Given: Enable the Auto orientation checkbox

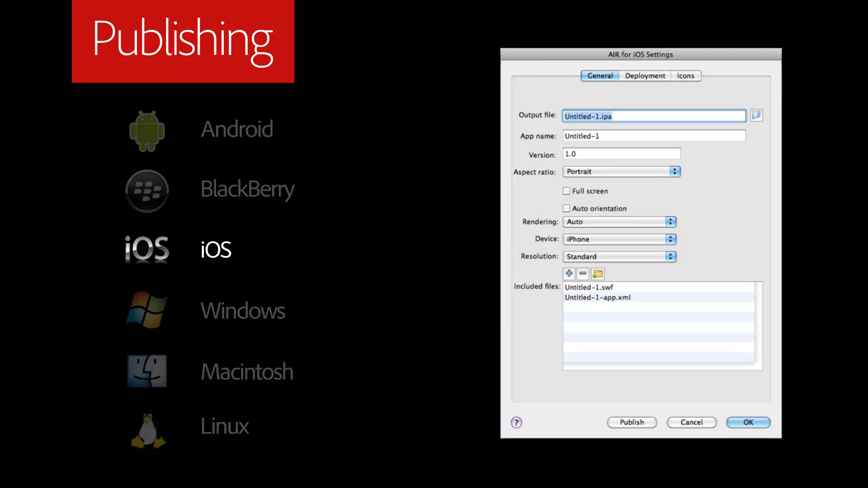Looking at the screenshot, I should (x=567, y=208).
